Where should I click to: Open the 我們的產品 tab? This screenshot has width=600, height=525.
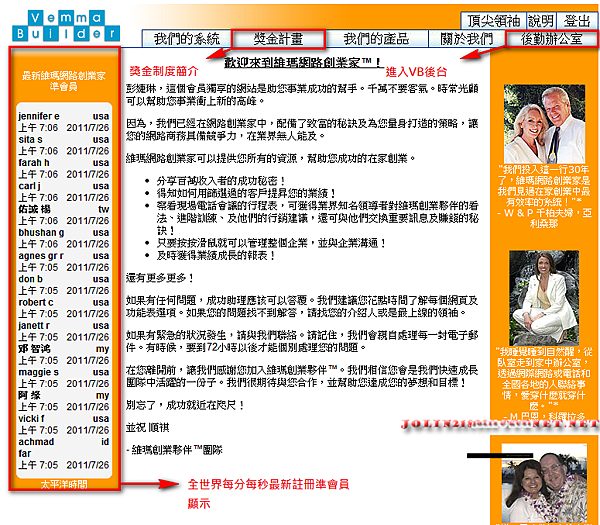(x=376, y=39)
